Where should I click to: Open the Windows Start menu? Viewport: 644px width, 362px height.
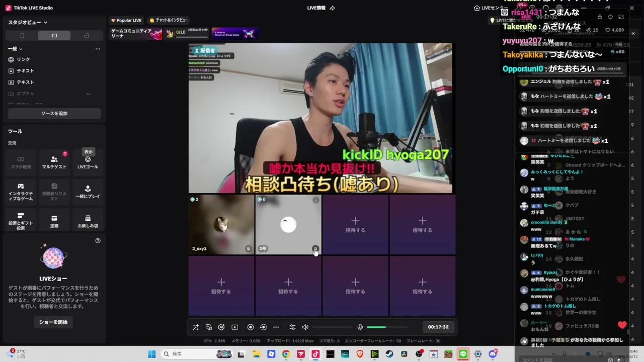(151, 354)
